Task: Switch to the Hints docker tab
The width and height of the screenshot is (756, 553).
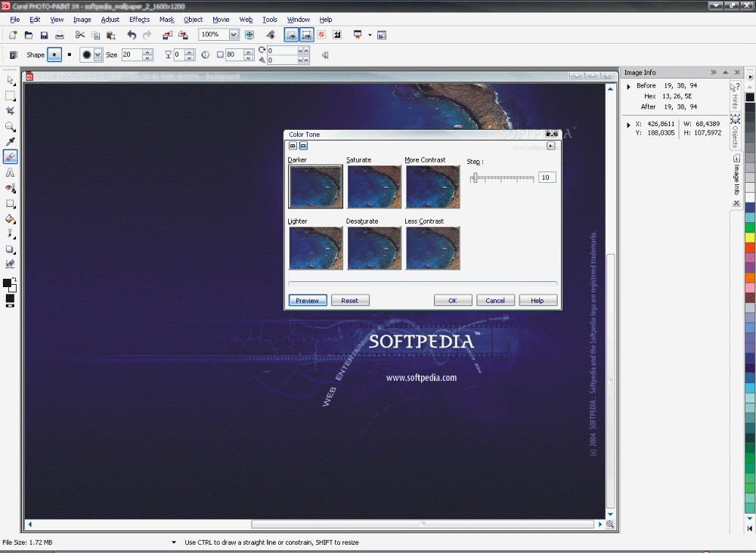Action: click(x=734, y=97)
